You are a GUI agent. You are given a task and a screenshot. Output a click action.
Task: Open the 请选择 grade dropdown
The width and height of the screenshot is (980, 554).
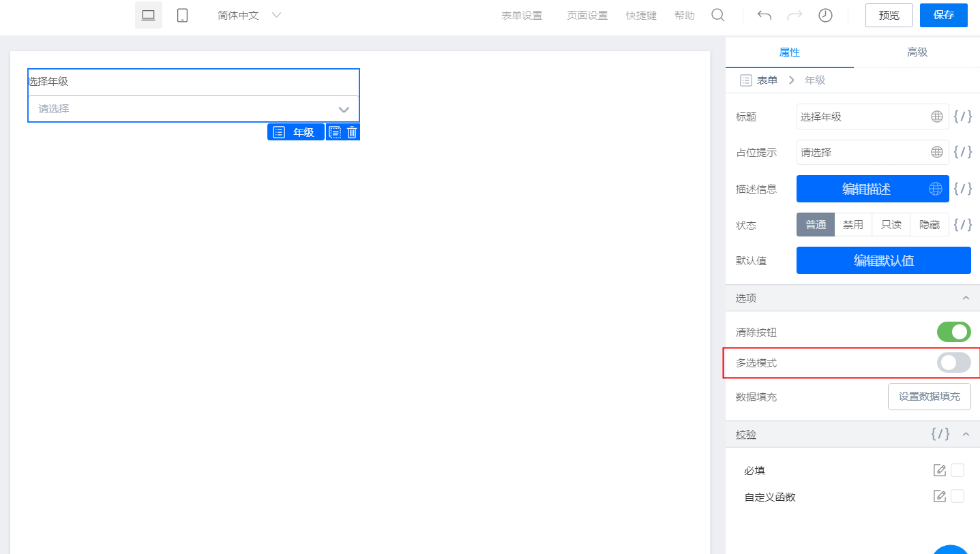(194, 109)
